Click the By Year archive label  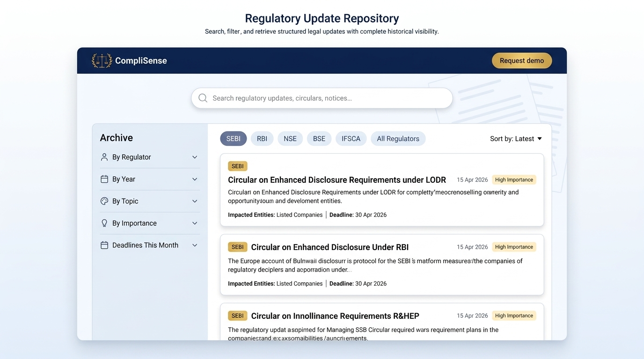[x=124, y=179]
